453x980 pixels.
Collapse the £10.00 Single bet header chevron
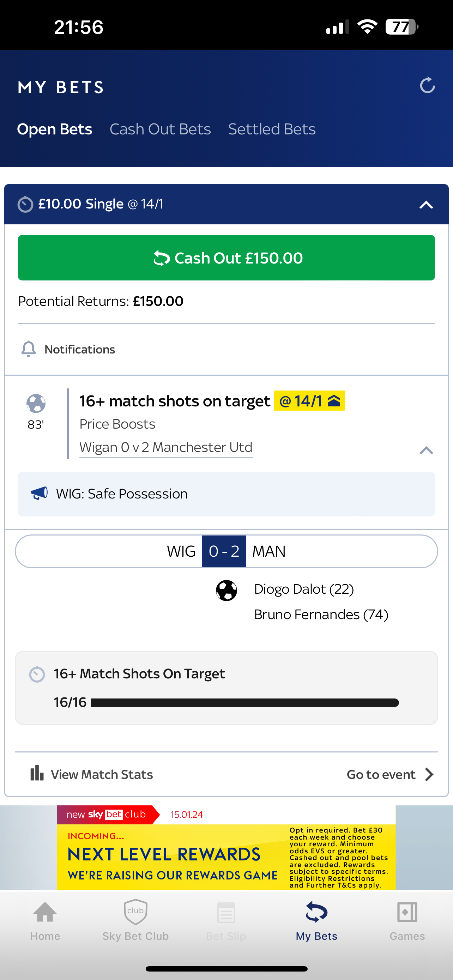tap(426, 205)
